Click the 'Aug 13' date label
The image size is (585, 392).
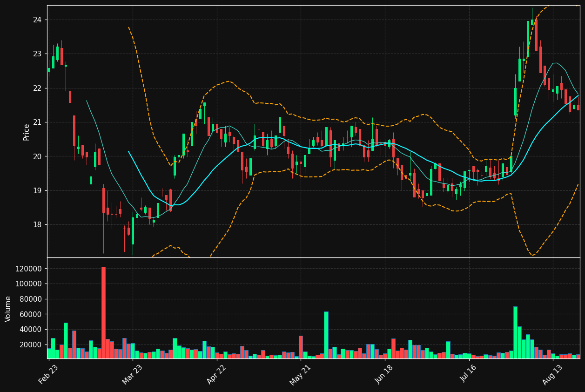(x=552, y=374)
